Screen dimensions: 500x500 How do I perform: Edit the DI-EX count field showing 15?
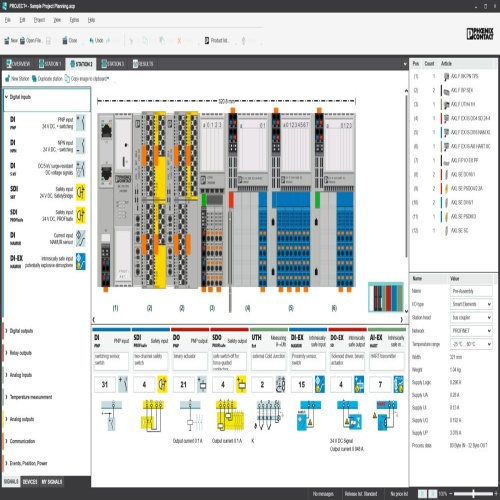302,384
